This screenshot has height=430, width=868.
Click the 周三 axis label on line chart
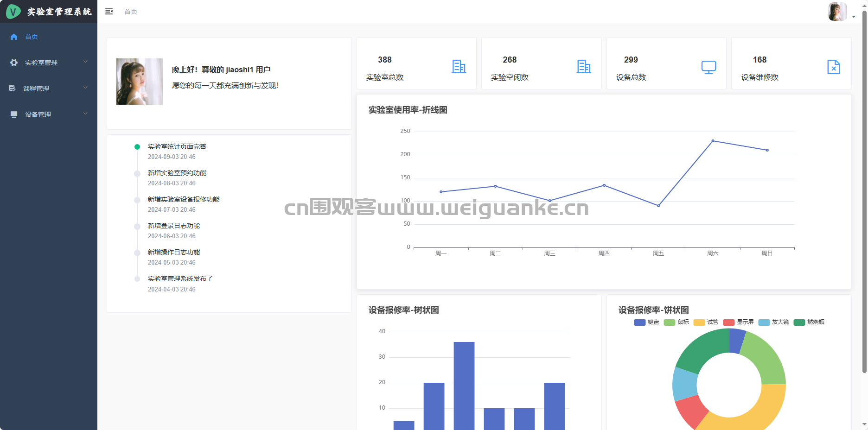(x=549, y=253)
